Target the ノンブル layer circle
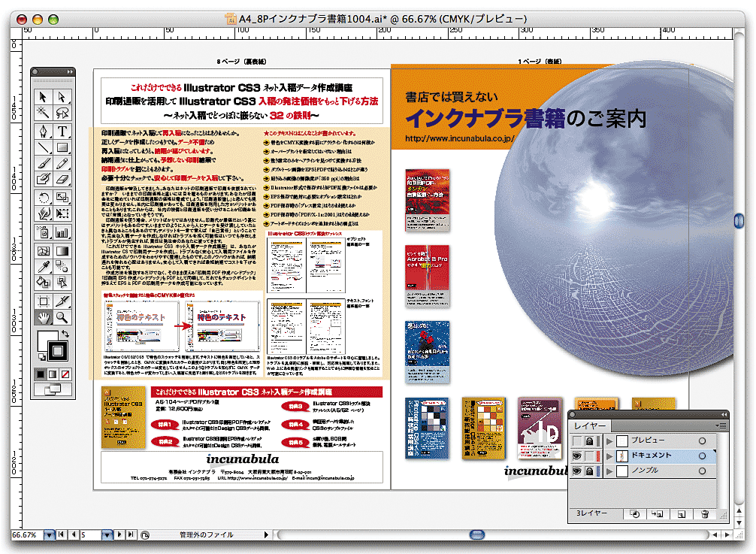The width and height of the screenshot is (756, 554). coord(702,471)
